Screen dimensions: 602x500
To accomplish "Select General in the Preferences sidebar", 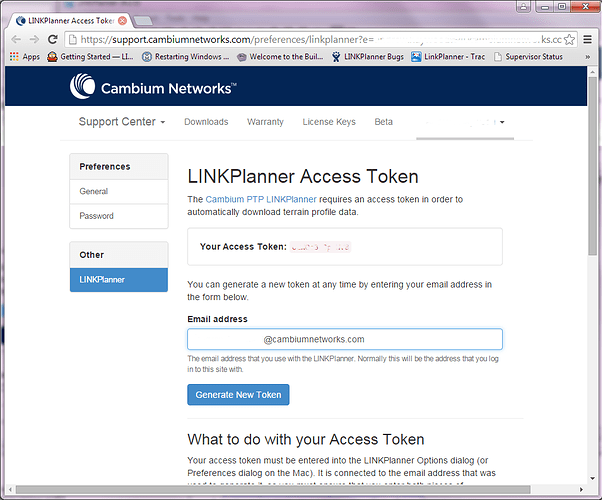I will [119, 191].
